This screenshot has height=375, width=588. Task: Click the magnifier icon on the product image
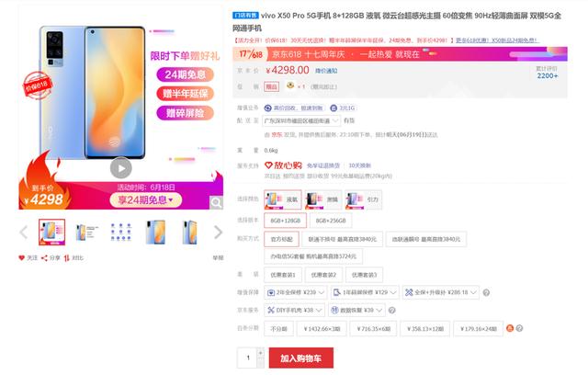[x=216, y=203]
